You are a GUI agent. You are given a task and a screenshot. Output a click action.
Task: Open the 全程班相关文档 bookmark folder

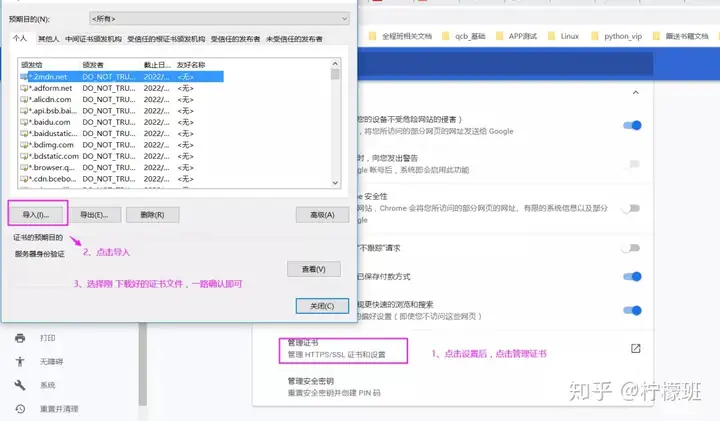click(x=400, y=36)
